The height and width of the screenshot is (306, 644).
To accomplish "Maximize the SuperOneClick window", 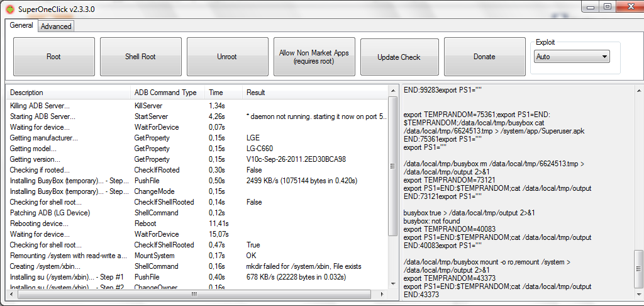I will pos(608,6).
